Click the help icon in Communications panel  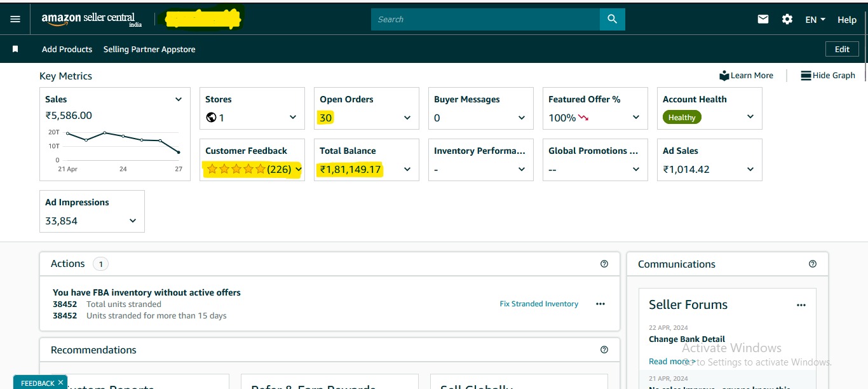[813, 264]
